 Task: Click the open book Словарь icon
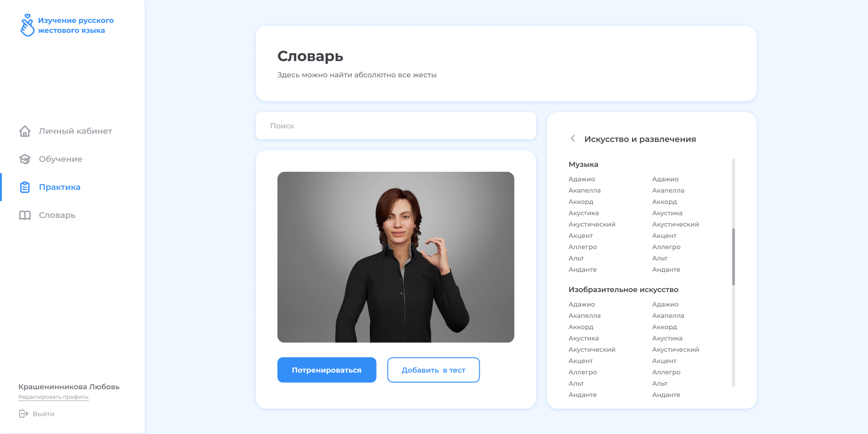25,215
